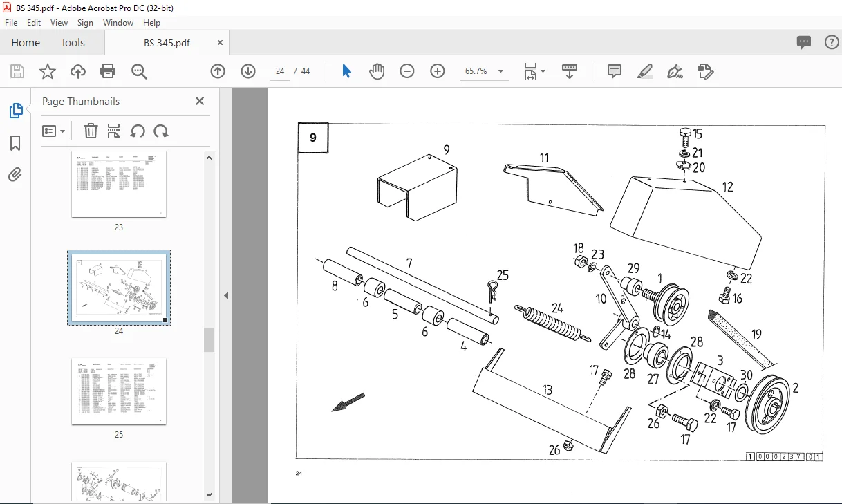Select the BS 345.pdf document tab
842x504 pixels.
[x=167, y=43]
